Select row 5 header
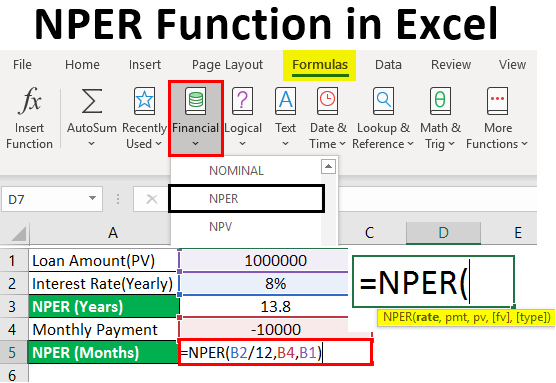Image resolution: width=556 pixels, height=383 pixels. (x=13, y=353)
